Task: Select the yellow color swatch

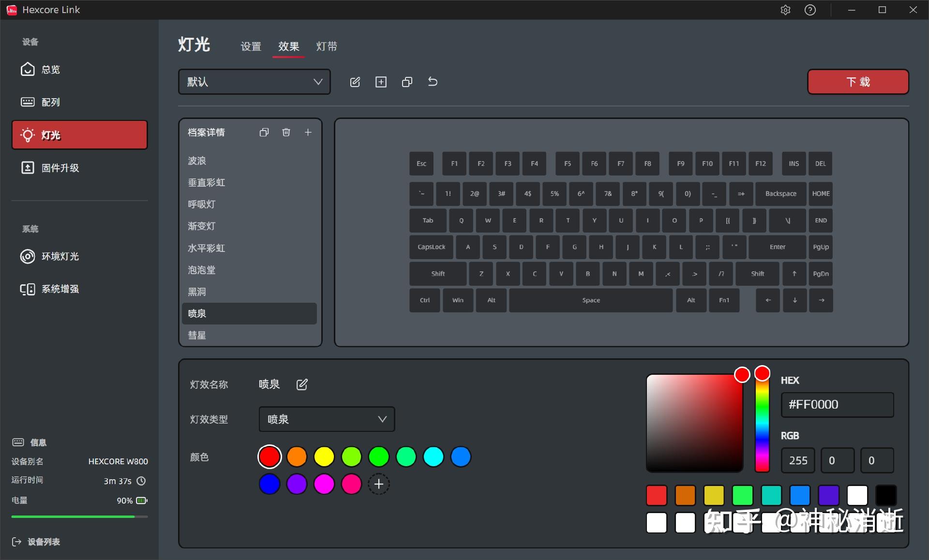Action: tap(324, 456)
